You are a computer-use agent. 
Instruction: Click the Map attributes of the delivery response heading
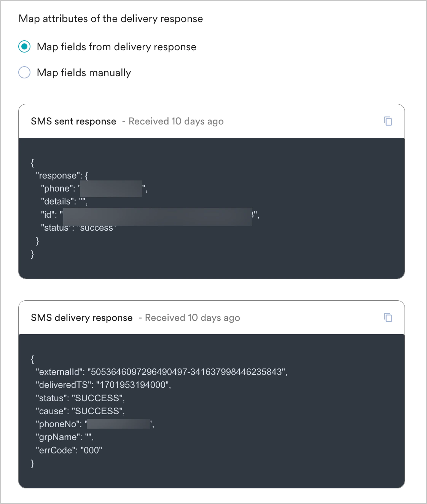point(111,18)
